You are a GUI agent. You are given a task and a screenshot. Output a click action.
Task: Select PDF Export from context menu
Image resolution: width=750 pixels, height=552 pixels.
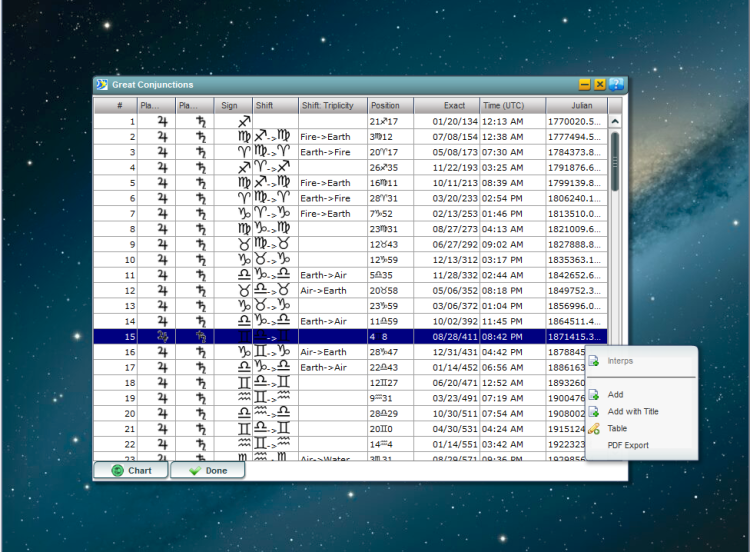(628, 445)
